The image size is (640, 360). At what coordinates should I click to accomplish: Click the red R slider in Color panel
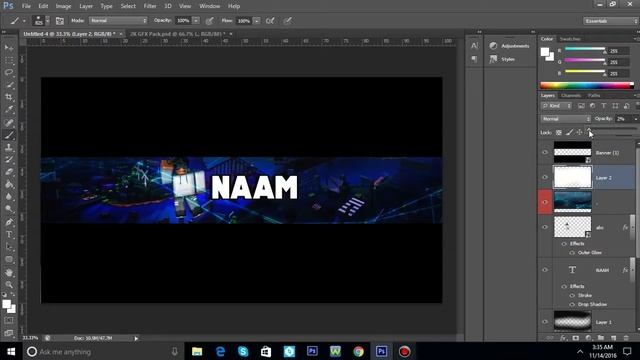coord(584,50)
